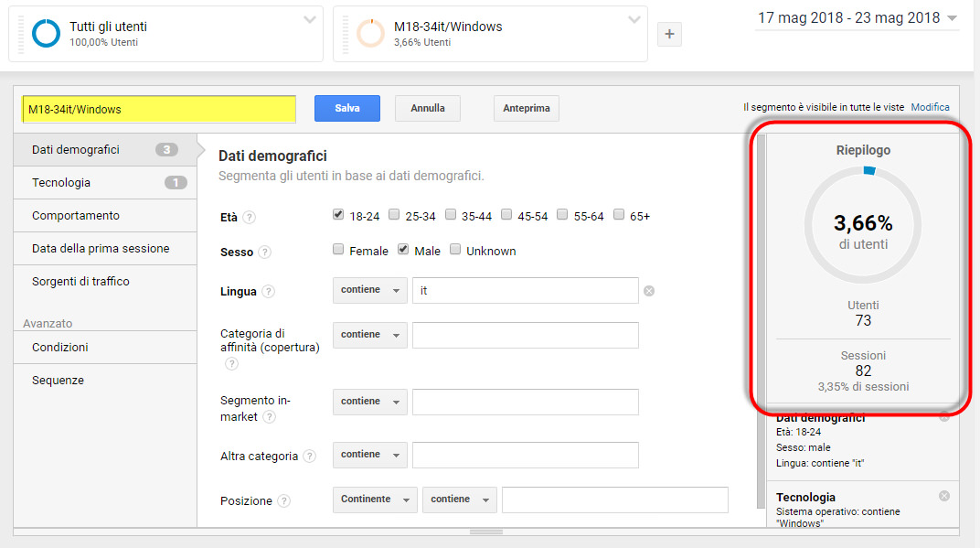The width and height of the screenshot is (980, 548).
Task: Remove the Tecnologia condition from the segment
Action: [x=943, y=495]
